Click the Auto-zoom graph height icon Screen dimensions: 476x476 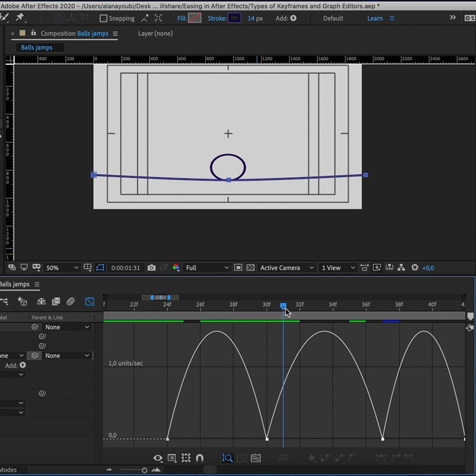227,458
